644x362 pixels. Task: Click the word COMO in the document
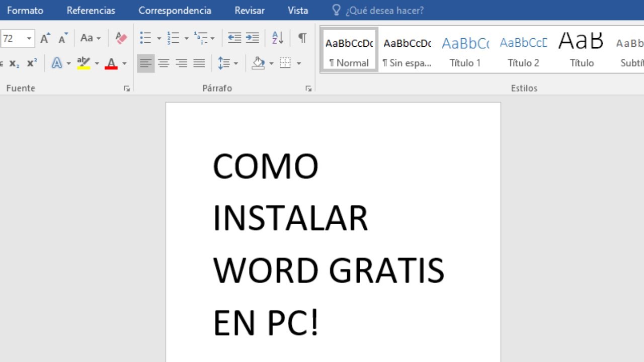tap(266, 166)
